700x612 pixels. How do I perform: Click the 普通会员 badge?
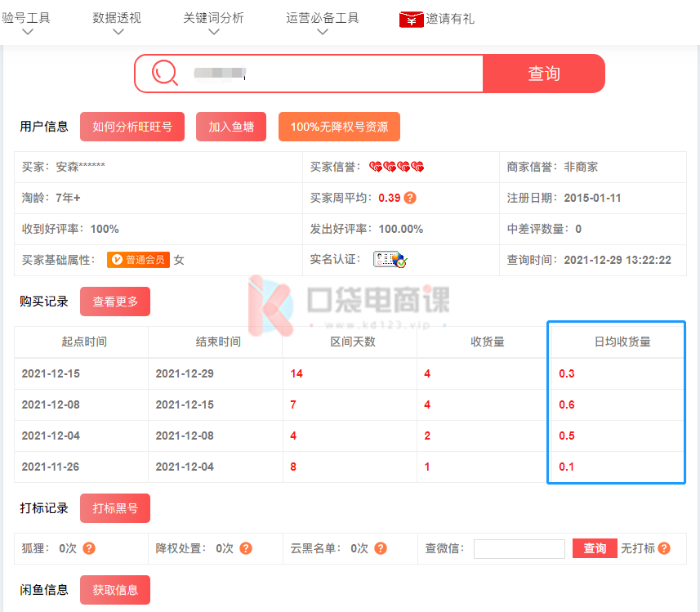(138, 260)
